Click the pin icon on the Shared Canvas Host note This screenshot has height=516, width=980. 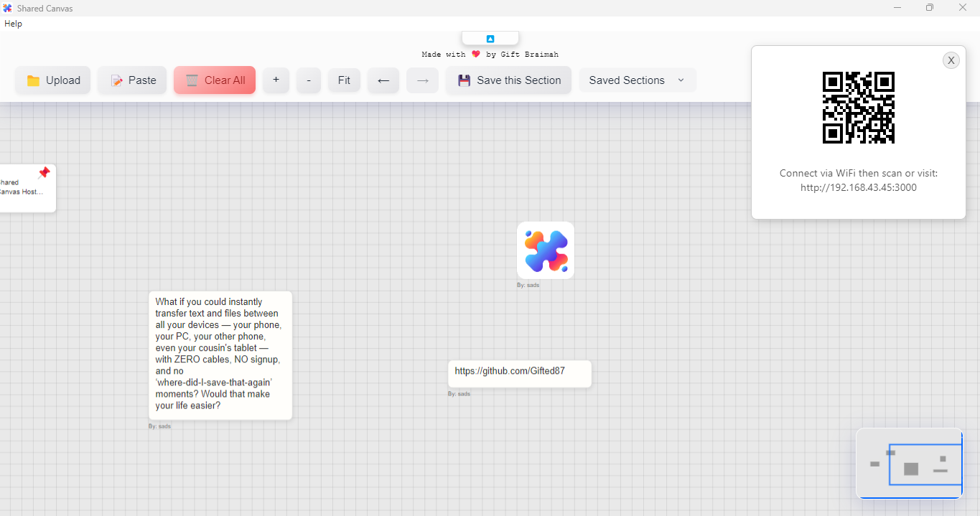44,173
